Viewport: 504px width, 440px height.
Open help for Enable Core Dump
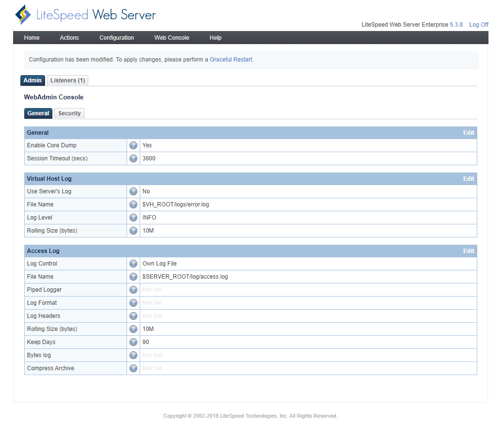tap(133, 145)
